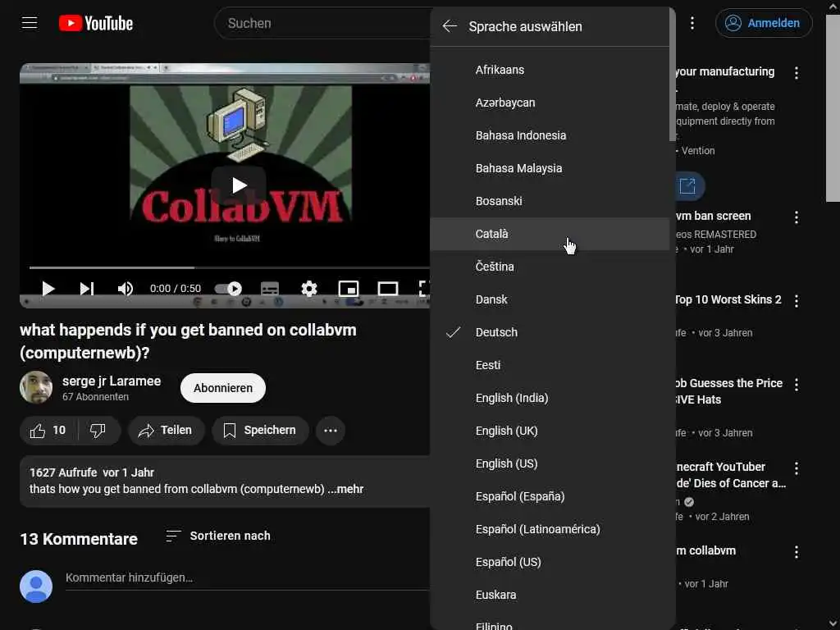The height and width of the screenshot is (630, 840).
Task: Select Euskara language
Action: tap(550, 595)
